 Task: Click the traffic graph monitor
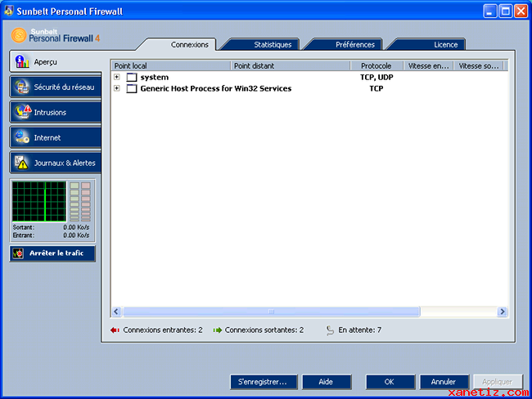tap(39, 201)
